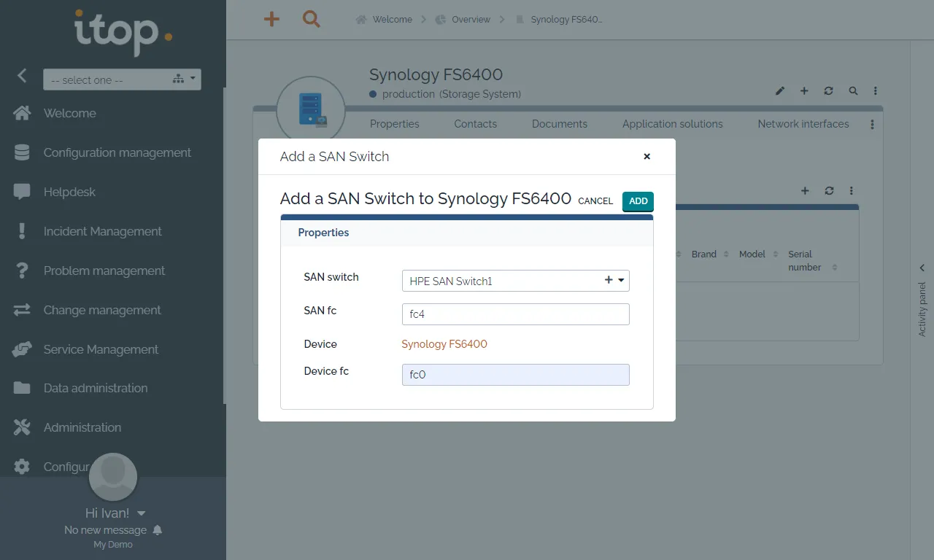
Task: Click the plus icon inside SAN switch field
Action: tap(609, 280)
